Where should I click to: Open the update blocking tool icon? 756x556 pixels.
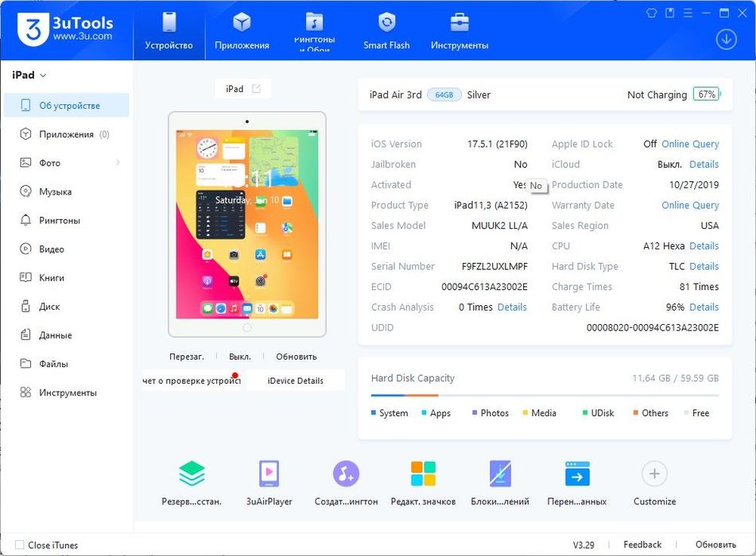click(x=500, y=473)
